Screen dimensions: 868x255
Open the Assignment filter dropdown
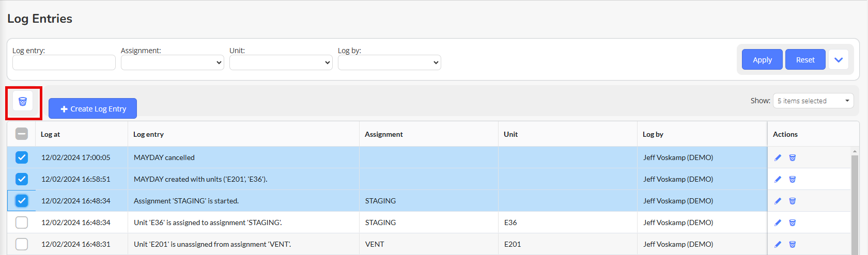point(172,62)
